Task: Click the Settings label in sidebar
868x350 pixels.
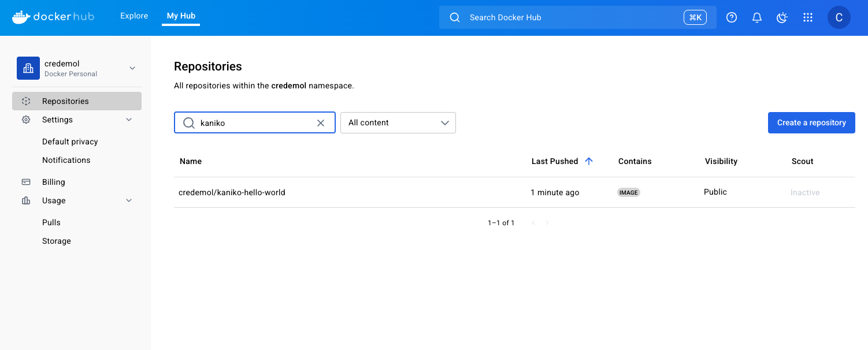Action: click(x=57, y=120)
